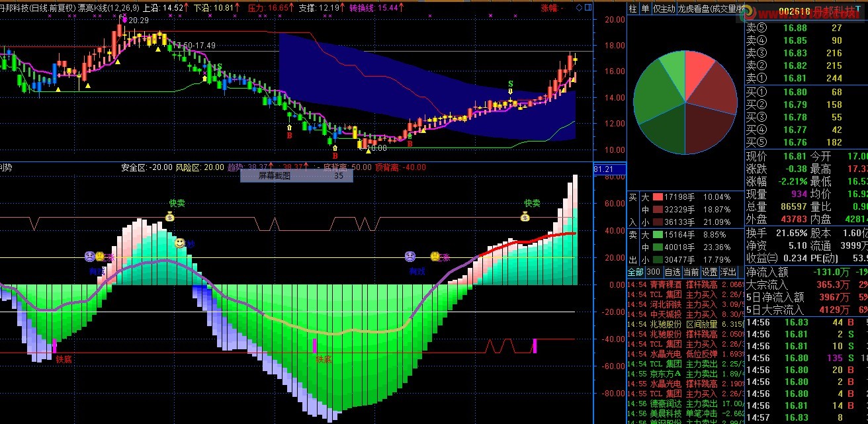This screenshot has height=424, width=868.
Task: Click the money bag icon under left 快卖 label
Action: pyautogui.click(x=170, y=216)
